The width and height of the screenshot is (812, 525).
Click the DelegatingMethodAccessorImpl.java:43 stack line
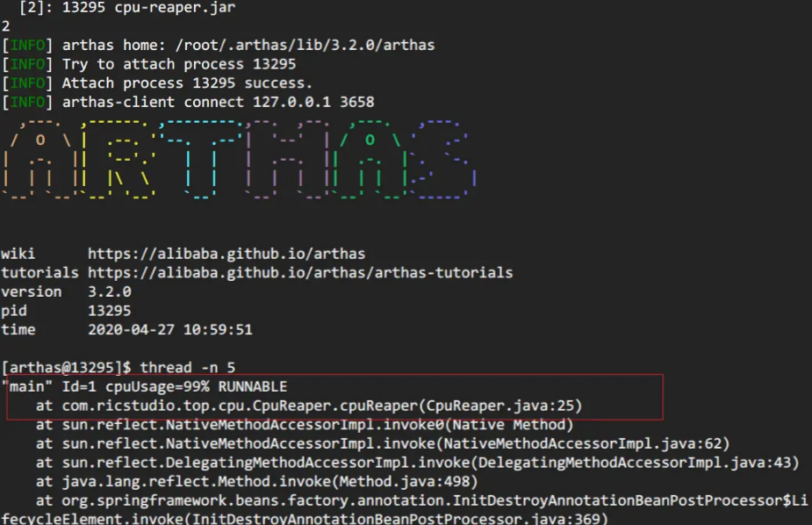pos(417,463)
